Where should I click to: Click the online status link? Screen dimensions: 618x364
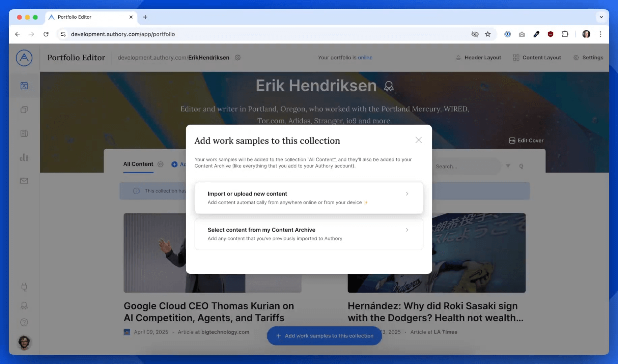(x=365, y=58)
